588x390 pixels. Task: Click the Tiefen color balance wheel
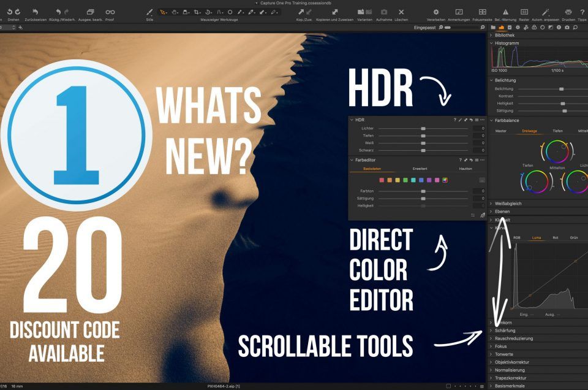(537, 182)
